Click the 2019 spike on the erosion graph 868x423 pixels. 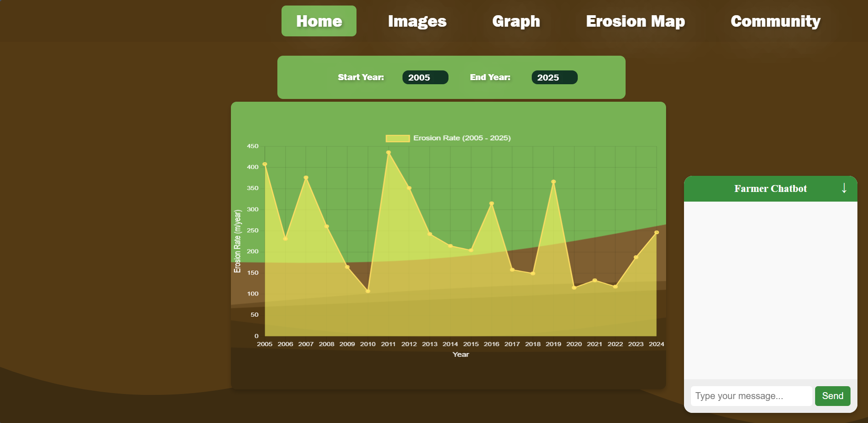pos(553,181)
